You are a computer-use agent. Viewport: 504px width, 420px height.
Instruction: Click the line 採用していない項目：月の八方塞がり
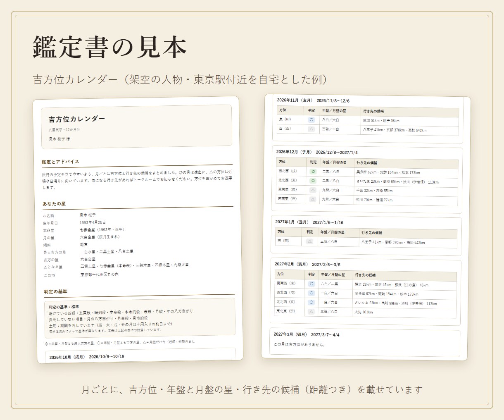(x=98, y=319)
